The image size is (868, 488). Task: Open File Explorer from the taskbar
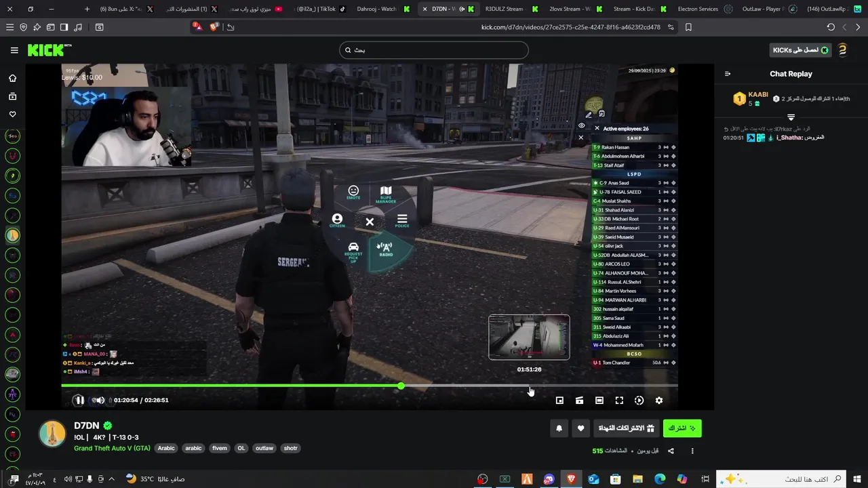coord(637,479)
